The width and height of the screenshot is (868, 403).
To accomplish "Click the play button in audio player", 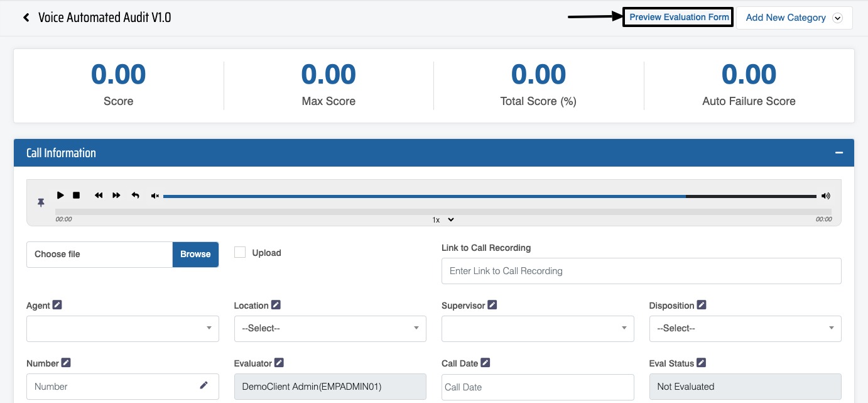I will (x=60, y=196).
